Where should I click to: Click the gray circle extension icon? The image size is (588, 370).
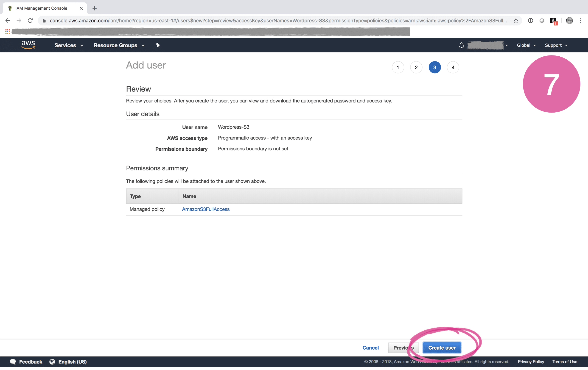coord(542,20)
